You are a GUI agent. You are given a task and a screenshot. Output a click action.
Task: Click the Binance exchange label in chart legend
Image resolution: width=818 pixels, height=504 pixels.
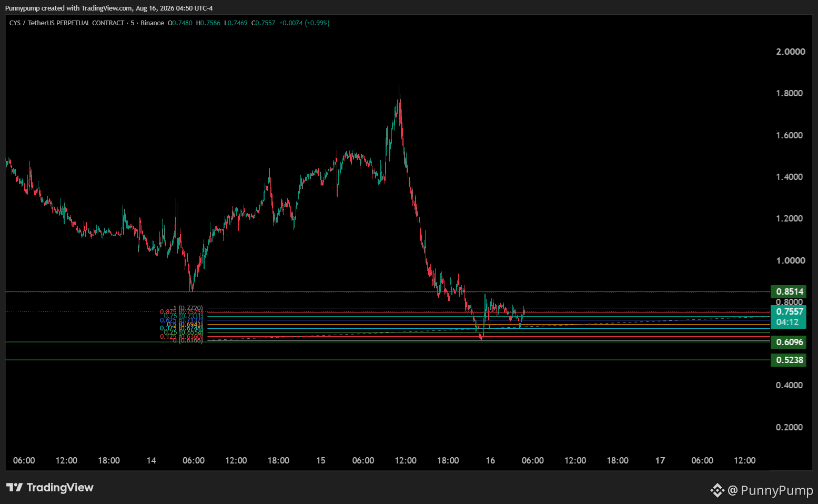pos(152,23)
